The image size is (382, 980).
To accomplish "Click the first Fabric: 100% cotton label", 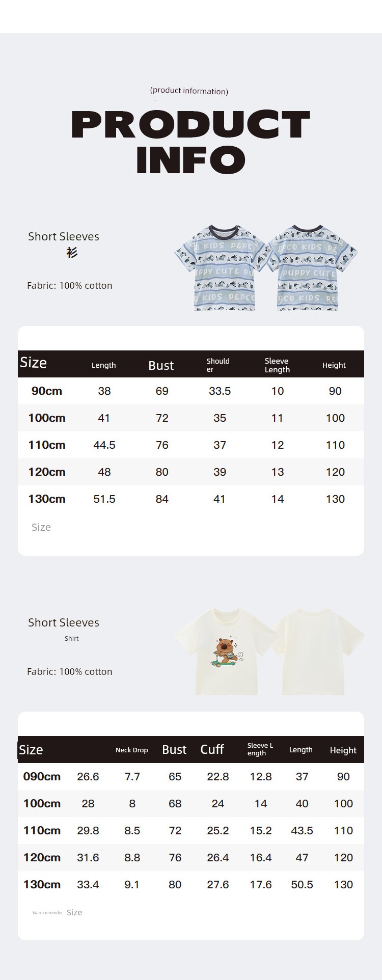I will (70, 285).
